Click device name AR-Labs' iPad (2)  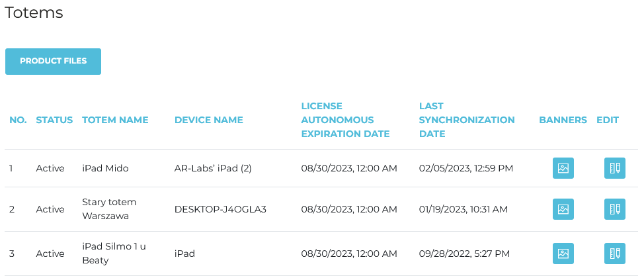[213, 168]
